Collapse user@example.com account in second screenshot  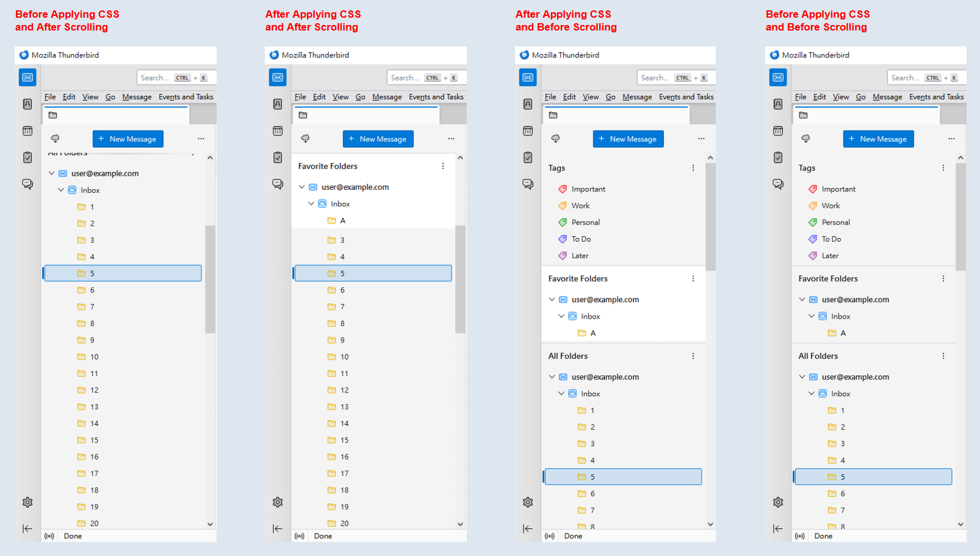pyautogui.click(x=301, y=187)
